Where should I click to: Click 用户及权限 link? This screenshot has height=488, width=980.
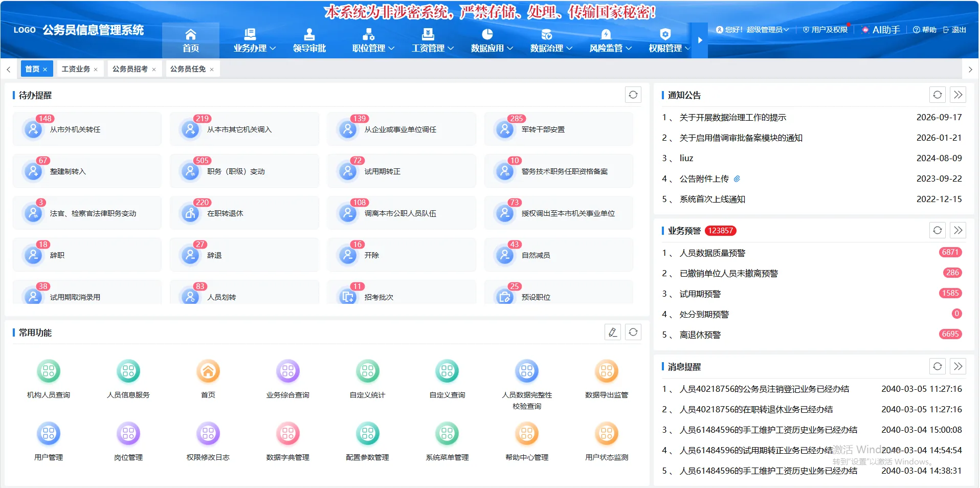click(x=825, y=30)
